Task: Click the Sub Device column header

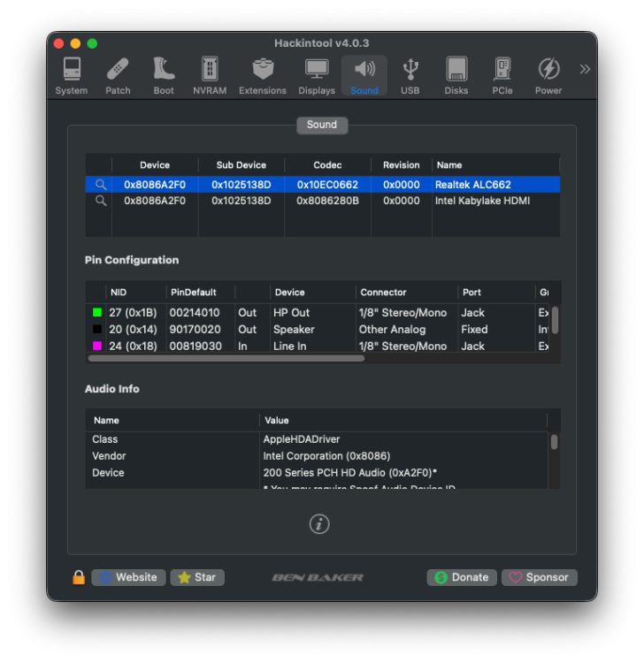Action: [241, 165]
